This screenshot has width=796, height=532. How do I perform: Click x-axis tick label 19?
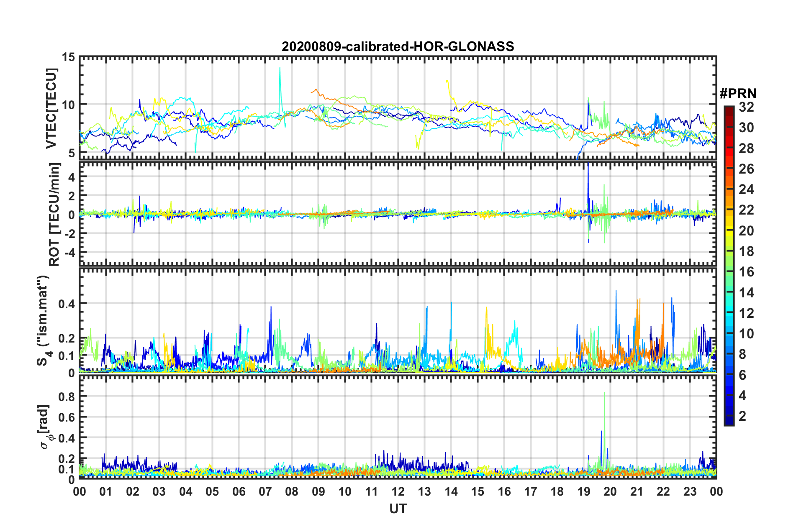[584, 491]
